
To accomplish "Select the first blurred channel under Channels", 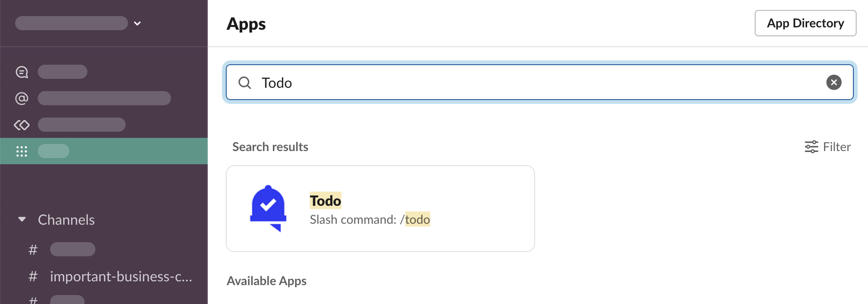I will 73,249.
